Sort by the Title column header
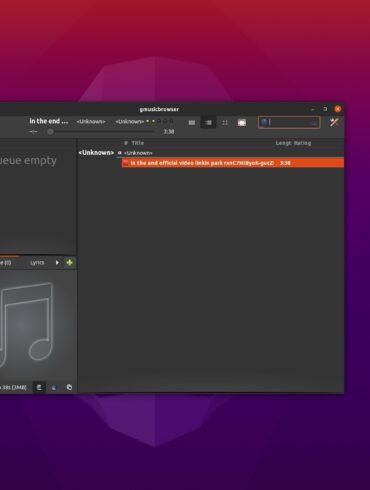370x490 pixels. [x=138, y=143]
